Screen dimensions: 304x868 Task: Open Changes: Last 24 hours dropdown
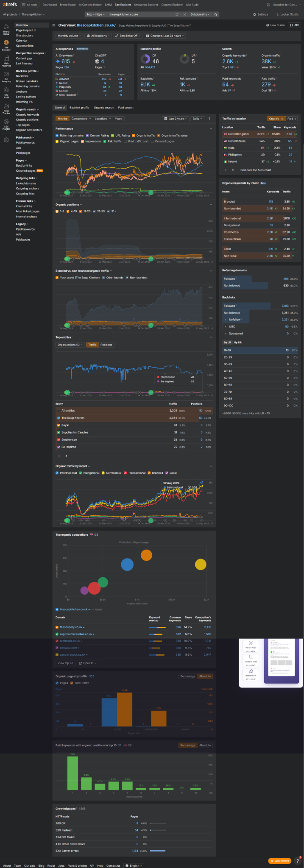tap(165, 36)
